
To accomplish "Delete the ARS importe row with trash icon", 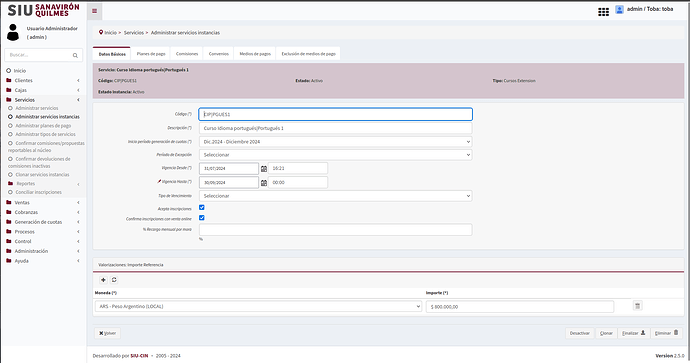I will [637, 305].
